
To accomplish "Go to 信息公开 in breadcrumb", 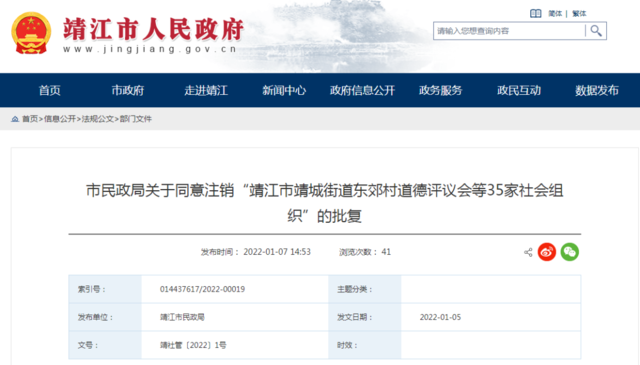I will pos(60,119).
